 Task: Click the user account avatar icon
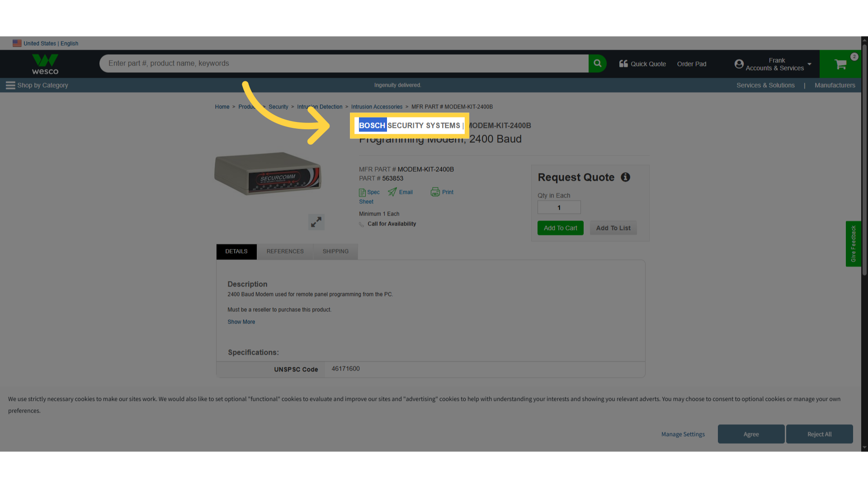click(x=739, y=64)
